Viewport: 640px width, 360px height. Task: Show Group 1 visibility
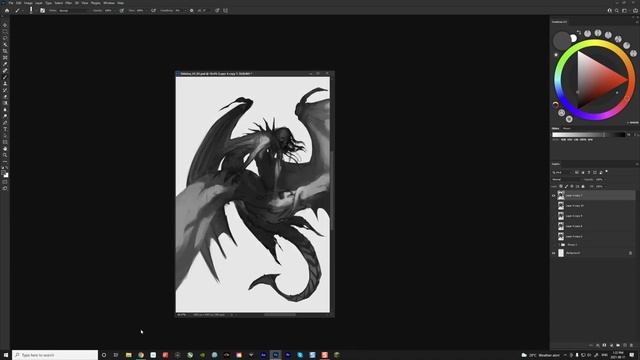pos(554,244)
